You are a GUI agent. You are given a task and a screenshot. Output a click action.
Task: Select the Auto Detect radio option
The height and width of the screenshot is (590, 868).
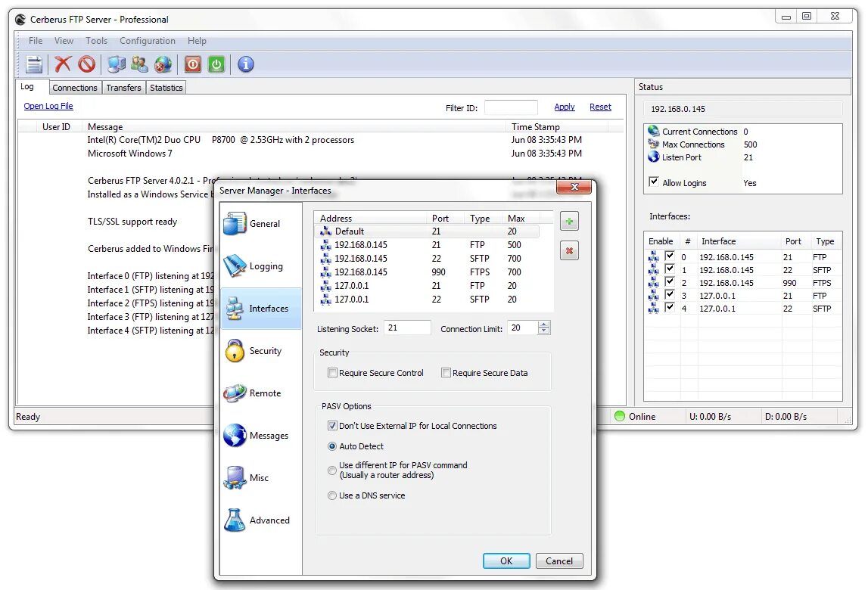(x=332, y=446)
